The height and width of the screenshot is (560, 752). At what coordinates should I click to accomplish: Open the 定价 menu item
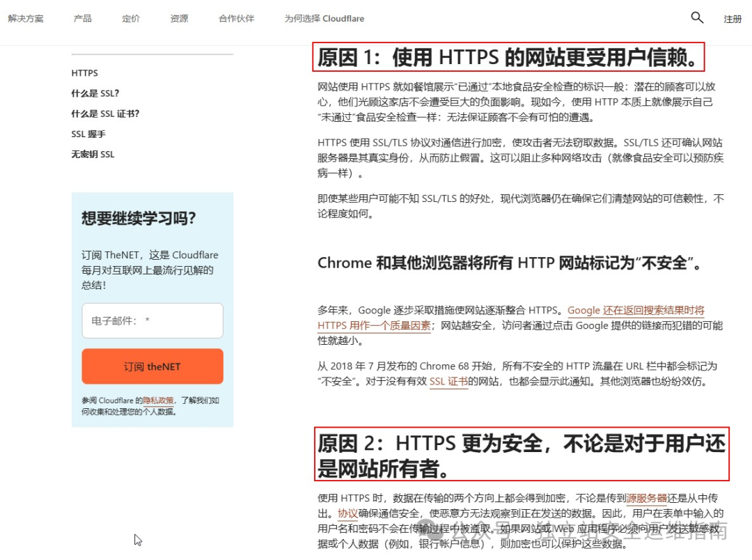(x=131, y=19)
